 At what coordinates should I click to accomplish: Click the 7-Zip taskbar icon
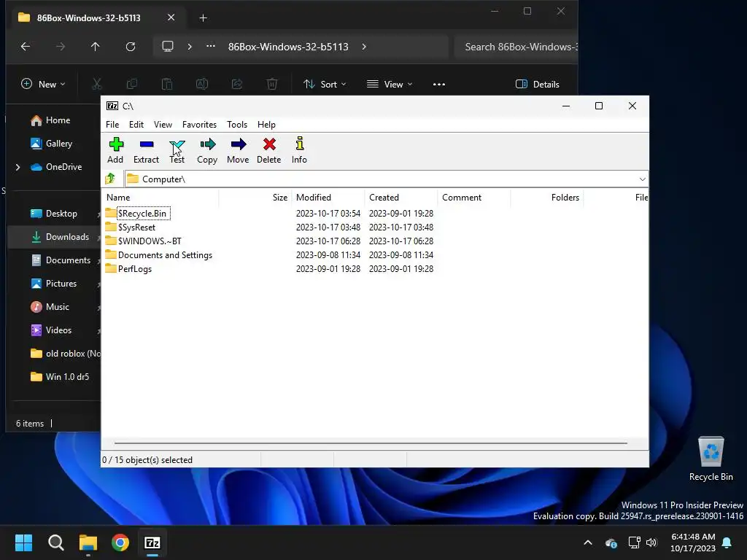(x=152, y=542)
